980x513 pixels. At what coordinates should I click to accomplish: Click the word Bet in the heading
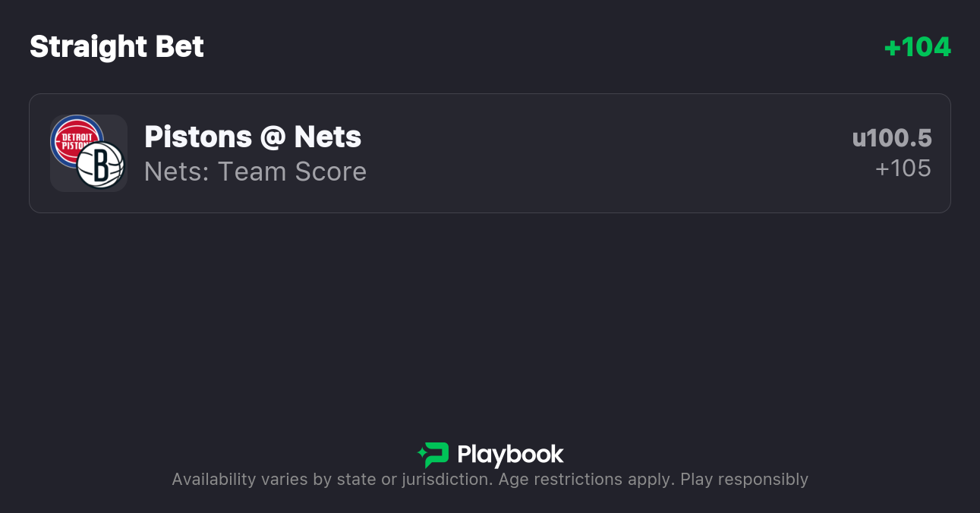click(180, 47)
